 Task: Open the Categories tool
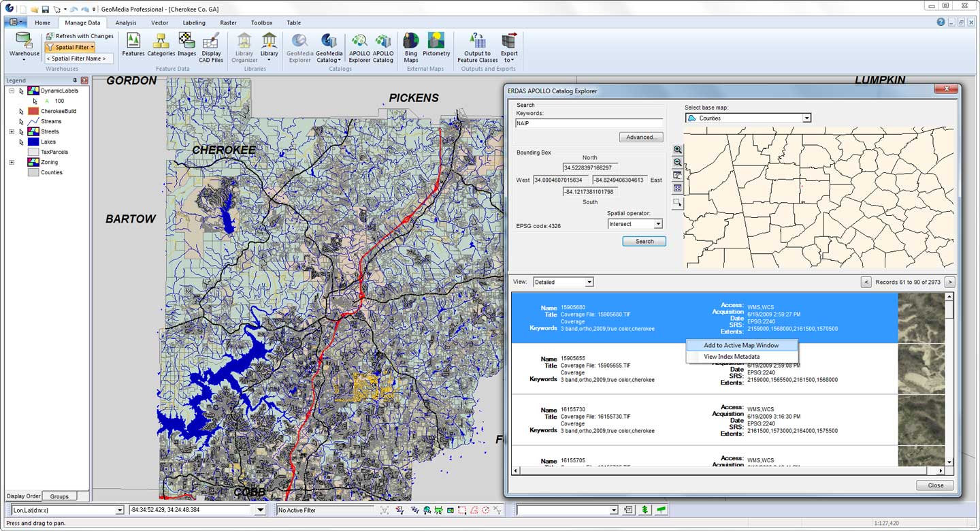point(161,45)
